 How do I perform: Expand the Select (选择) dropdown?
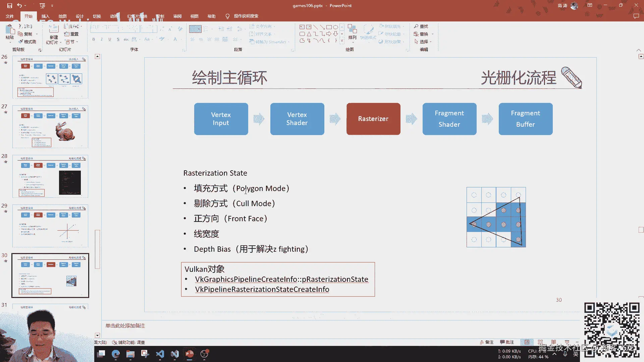coord(431,42)
